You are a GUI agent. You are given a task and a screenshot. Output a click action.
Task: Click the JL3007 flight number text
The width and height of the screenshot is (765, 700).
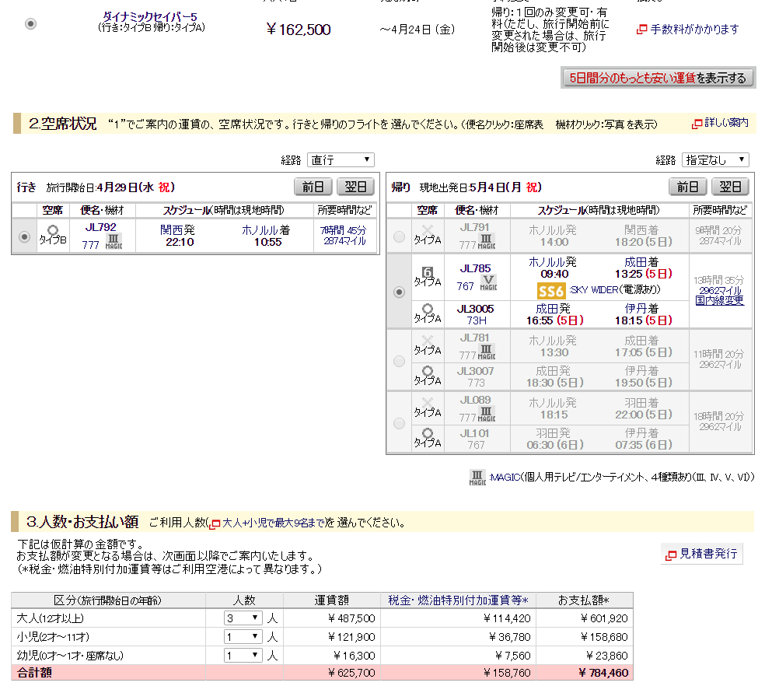tap(475, 371)
